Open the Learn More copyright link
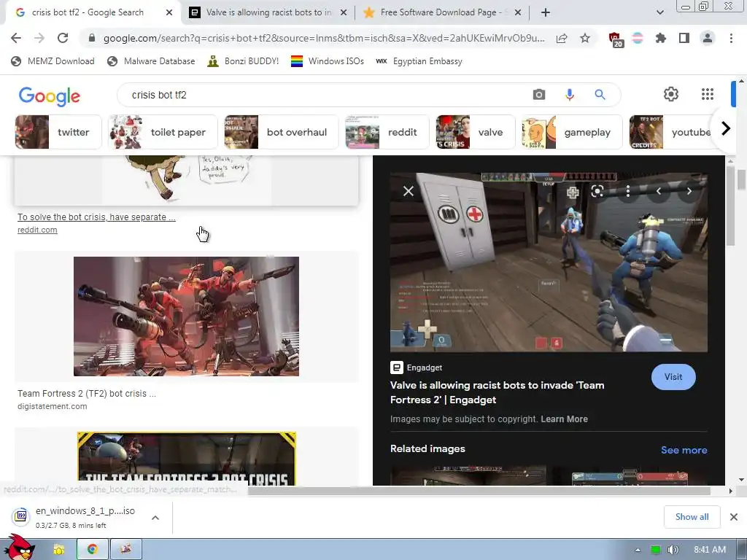This screenshot has width=747, height=560. click(564, 419)
